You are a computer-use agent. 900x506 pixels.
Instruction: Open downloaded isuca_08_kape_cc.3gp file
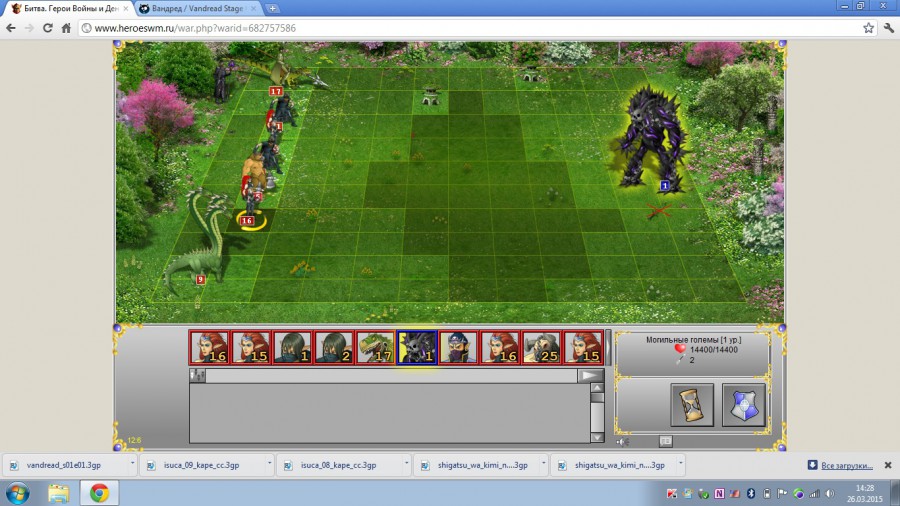339,465
